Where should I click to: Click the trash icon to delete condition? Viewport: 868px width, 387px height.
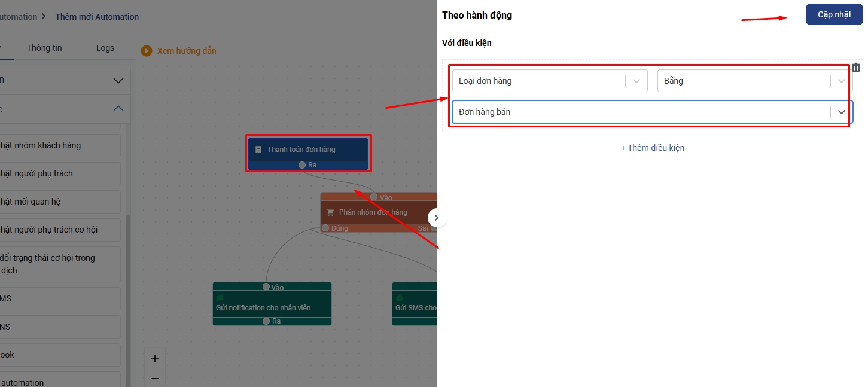(856, 68)
